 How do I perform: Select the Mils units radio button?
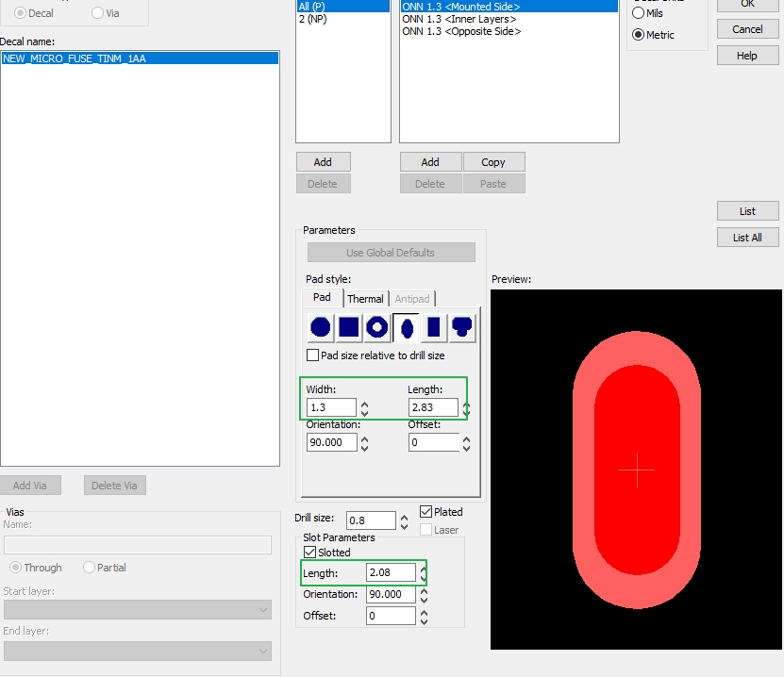[x=639, y=13]
